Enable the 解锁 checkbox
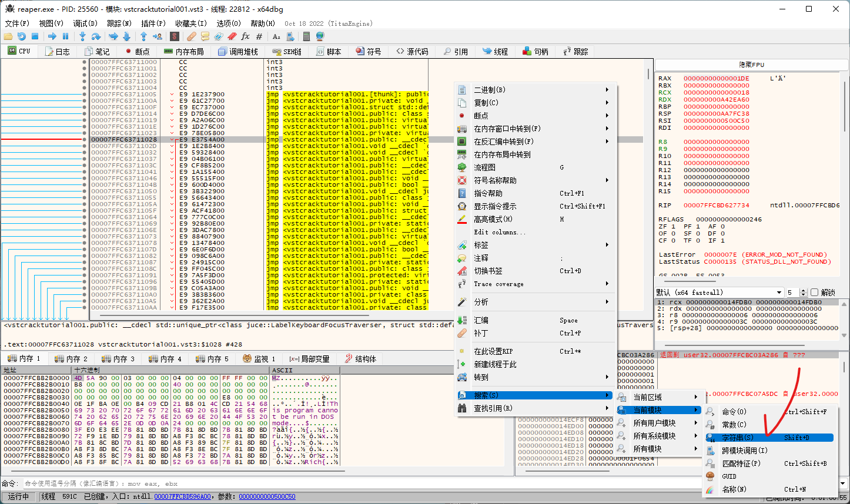The image size is (850, 504). click(814, 293)
